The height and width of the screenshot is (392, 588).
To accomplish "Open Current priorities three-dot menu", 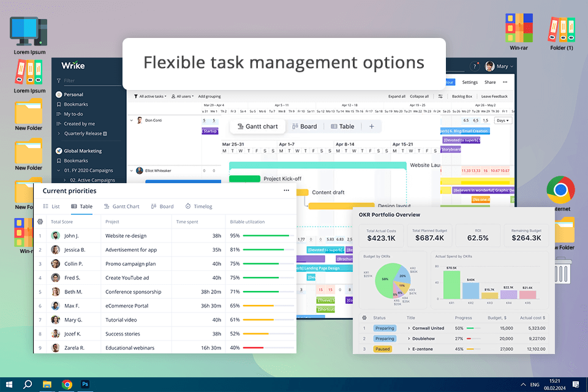I will pyautogui.click(x=287, y=190).
